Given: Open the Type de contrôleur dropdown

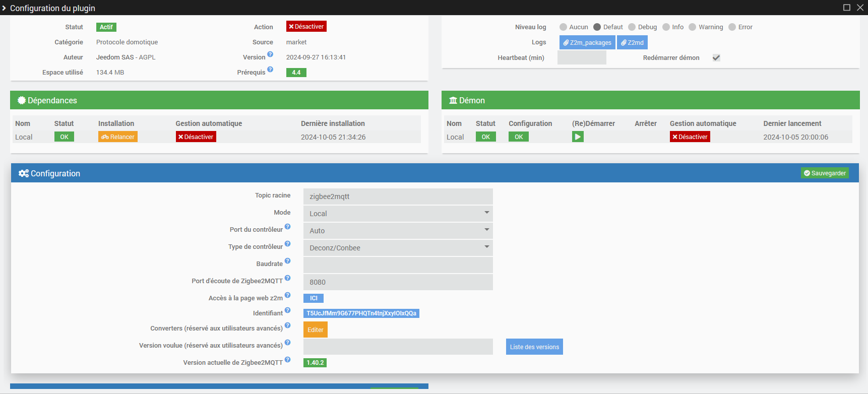Looking at the screenshot, I should tap(398, 247).
